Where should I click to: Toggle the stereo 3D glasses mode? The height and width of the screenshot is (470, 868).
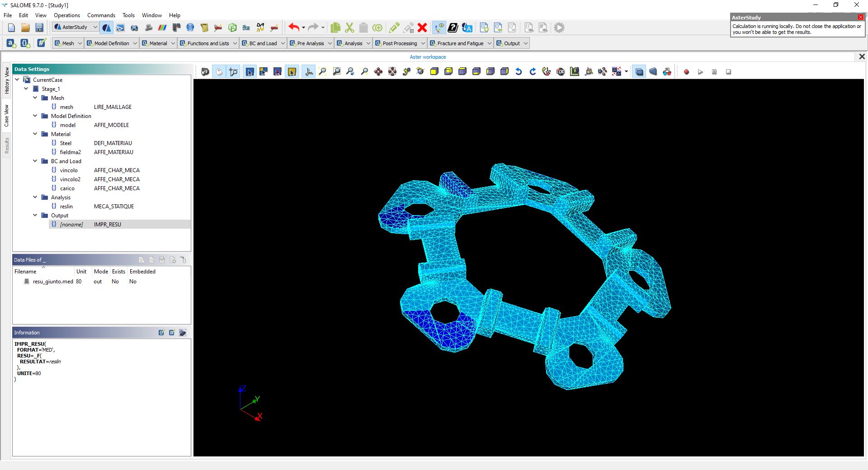pos(667,72)
